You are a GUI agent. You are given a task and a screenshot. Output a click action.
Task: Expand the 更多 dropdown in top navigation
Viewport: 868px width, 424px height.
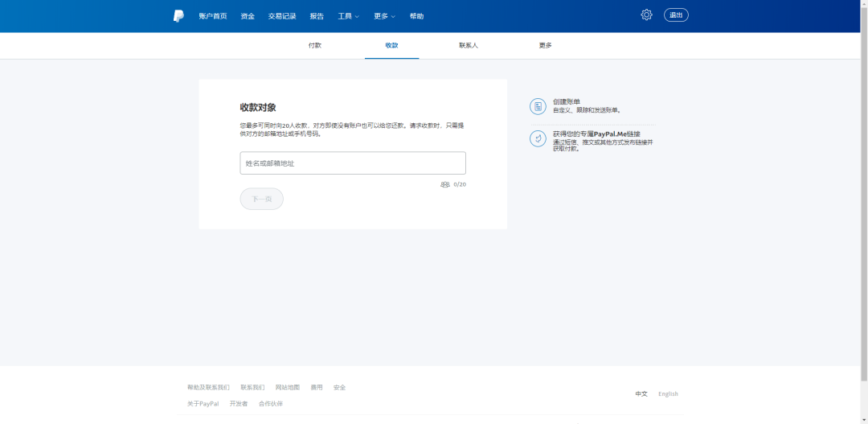point(384,16)
